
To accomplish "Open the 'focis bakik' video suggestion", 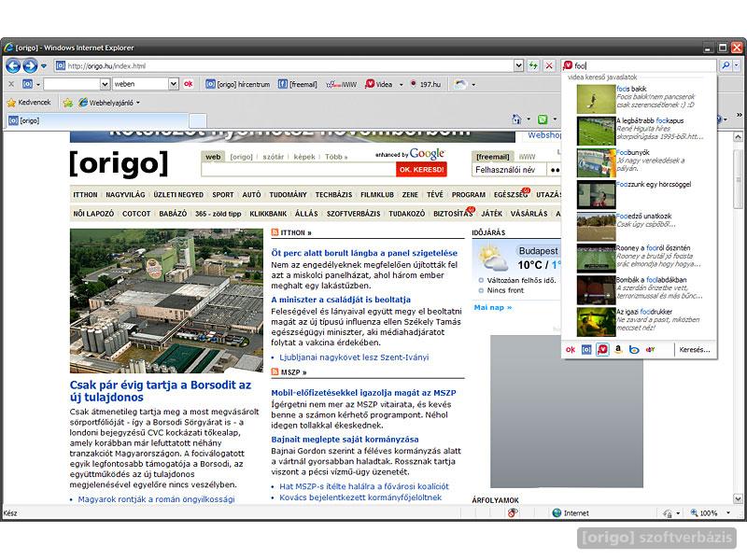I will pyautogui.click(x=640, y=97).
